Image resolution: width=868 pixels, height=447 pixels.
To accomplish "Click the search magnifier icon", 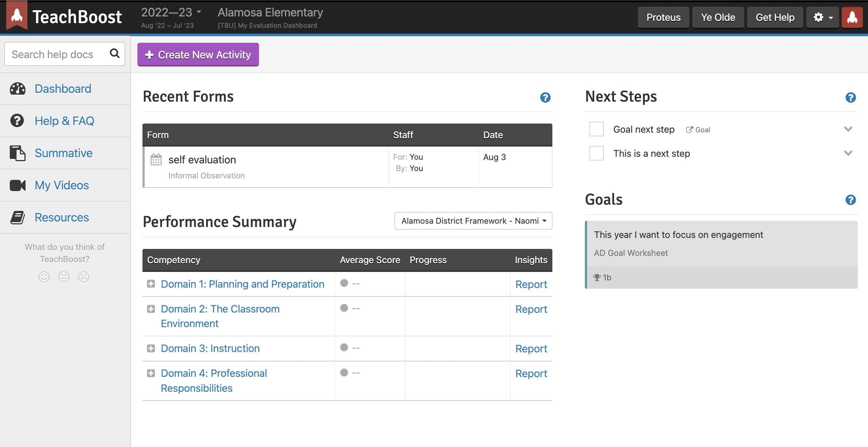I will point(115,54).
